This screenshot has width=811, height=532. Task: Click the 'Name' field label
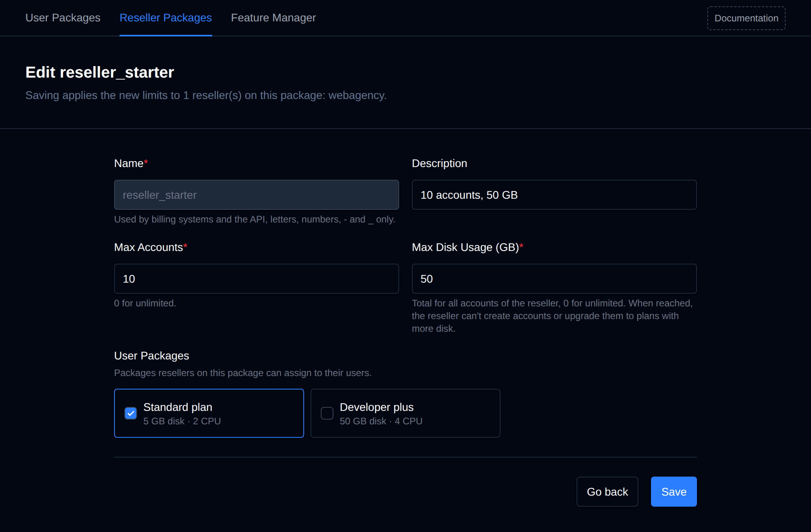click(x=129, y=163)
